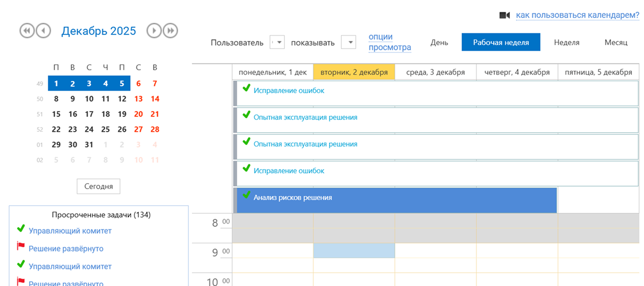Switch to 'Месяц' view tab

(616, 42)
